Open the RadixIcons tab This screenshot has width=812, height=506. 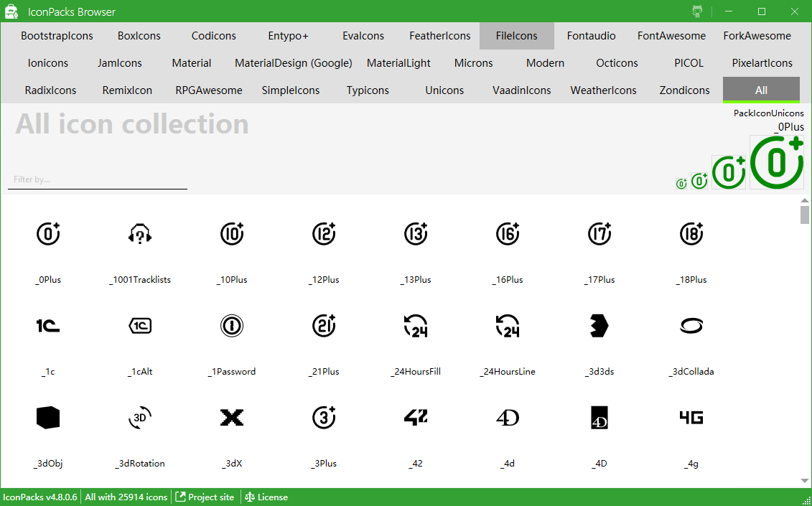coord(50,90)
